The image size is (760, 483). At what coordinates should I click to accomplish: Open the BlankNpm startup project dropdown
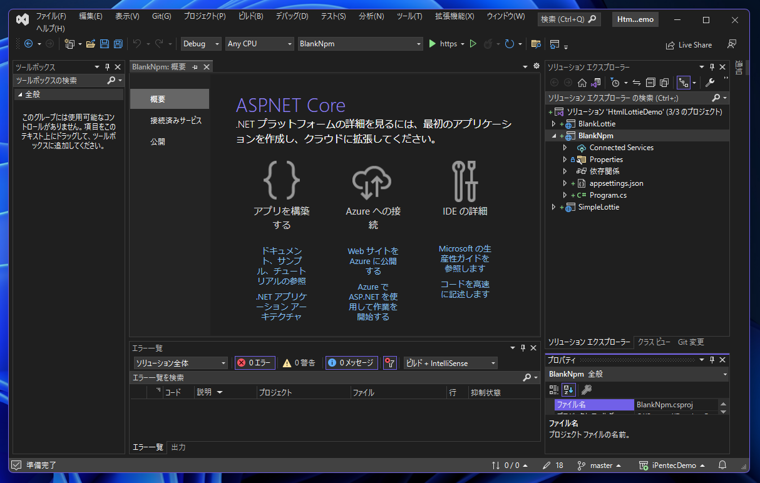pyautogui.click(x=360, y=44)
